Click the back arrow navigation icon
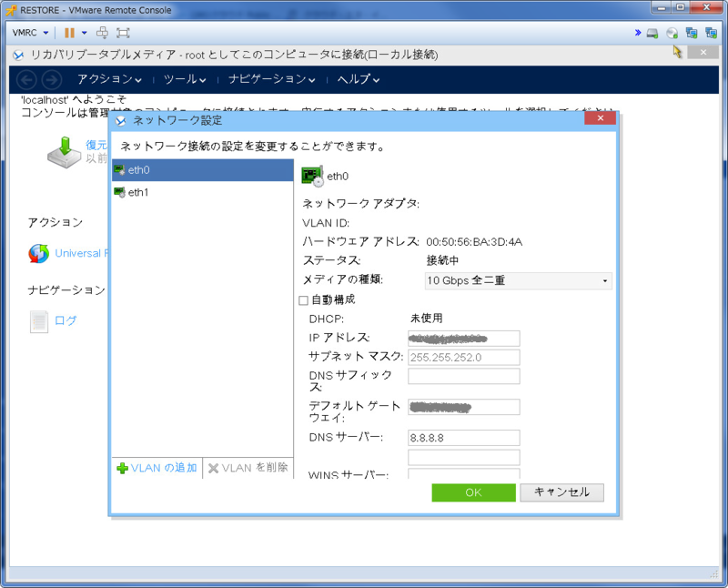The width and height of the screenshot is (728, 588). (x=27, y=79)
